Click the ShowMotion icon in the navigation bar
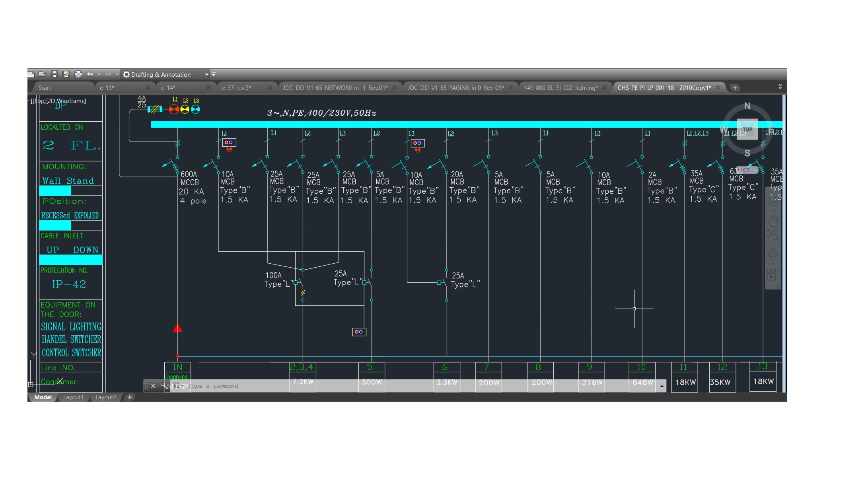Image resolution: width=868 pixels, height=482 pixels. pyautogui.click(x=773, y=275)
